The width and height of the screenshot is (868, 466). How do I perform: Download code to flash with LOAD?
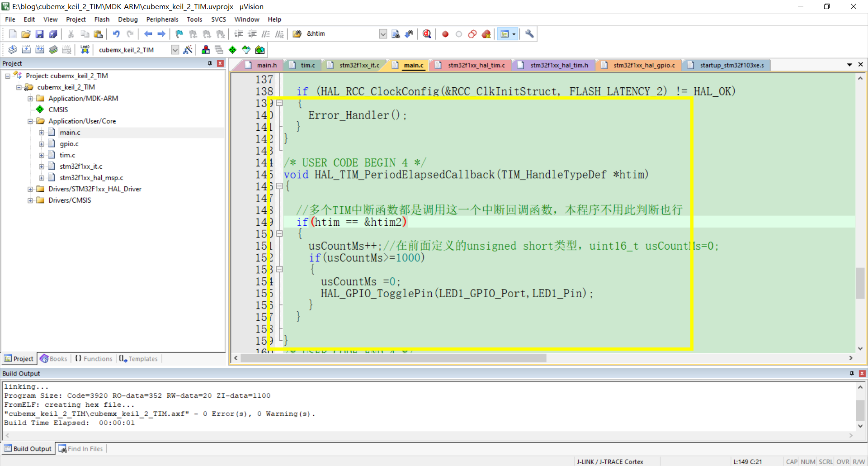pyautogui.click(x=85, y=50)
